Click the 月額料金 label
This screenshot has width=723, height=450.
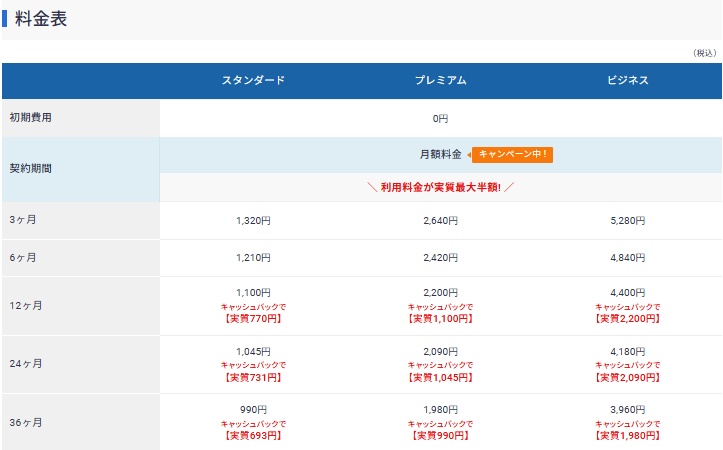440,154
